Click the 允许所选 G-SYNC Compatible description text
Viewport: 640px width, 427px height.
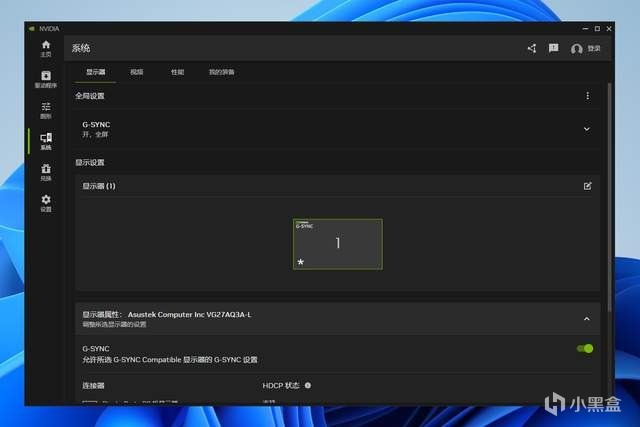(170, 360)
